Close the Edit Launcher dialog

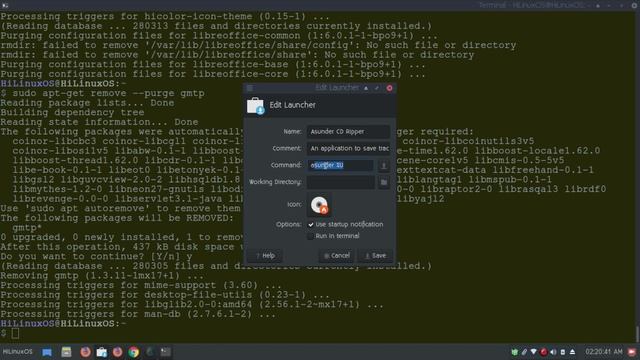389,88
